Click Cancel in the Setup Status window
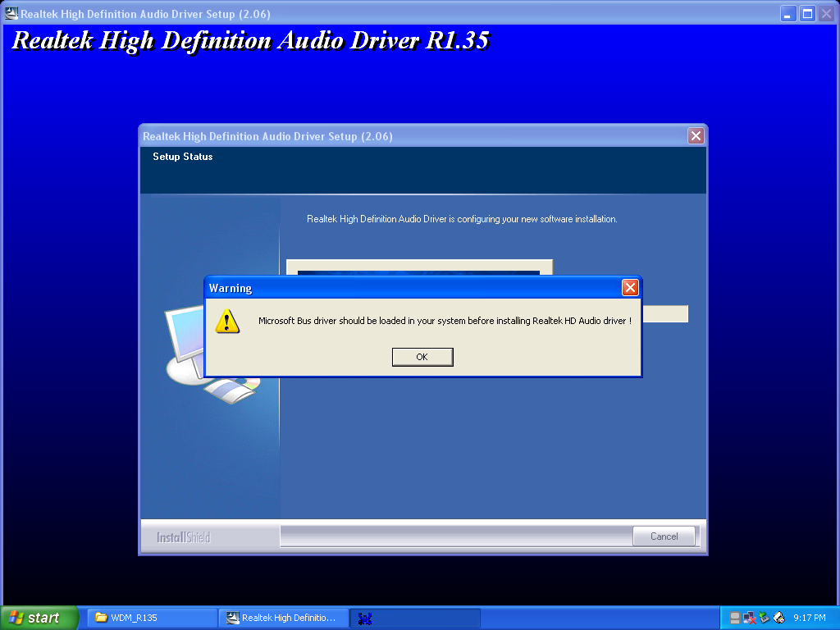This screenshot has height=630, width=840. [664, 536]
